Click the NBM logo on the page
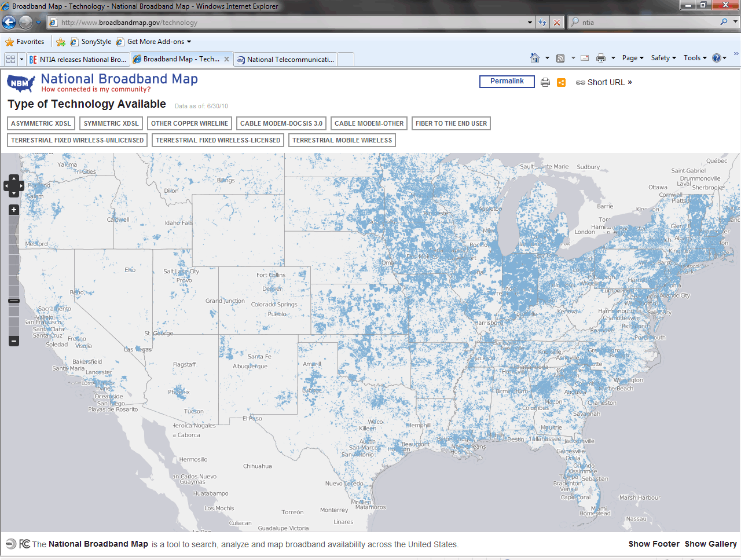 [x=21, y=83]
